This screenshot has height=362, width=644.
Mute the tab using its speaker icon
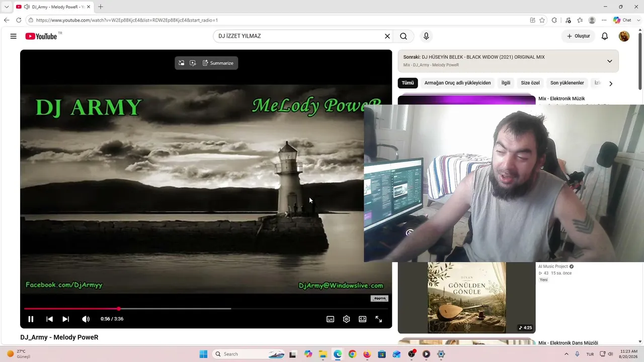pos(27,7)
